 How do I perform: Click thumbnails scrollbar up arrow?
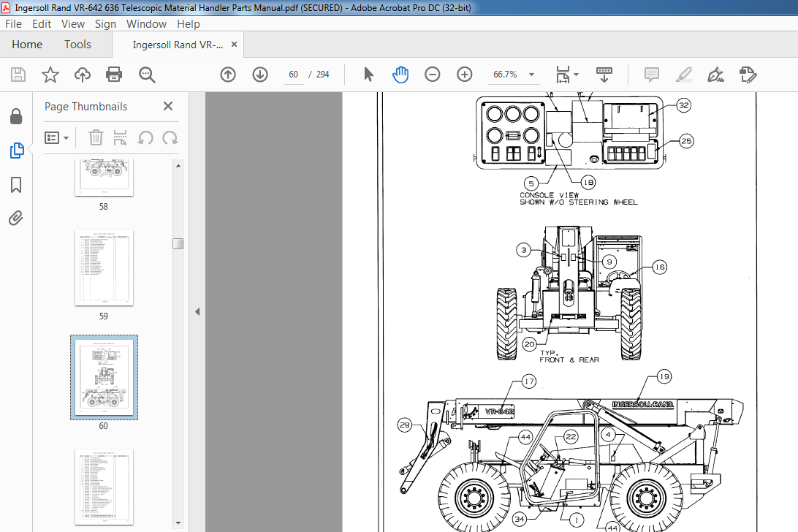click(178, 165)
